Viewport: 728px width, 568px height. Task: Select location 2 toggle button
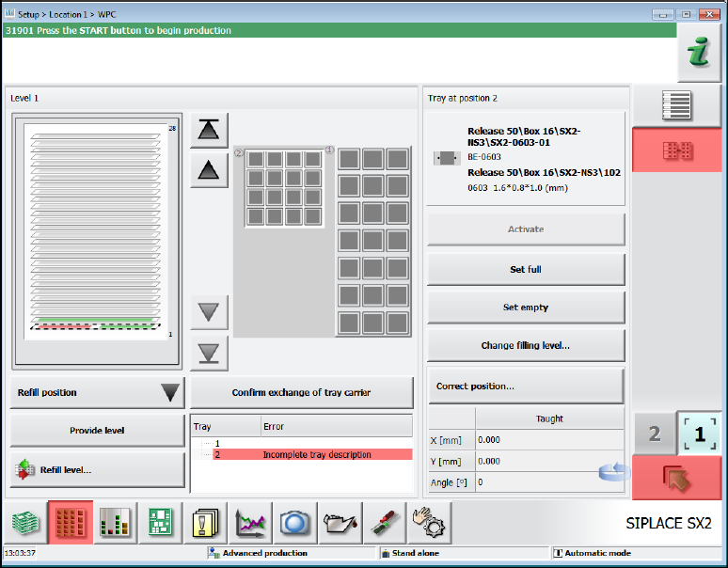(655, 434)
